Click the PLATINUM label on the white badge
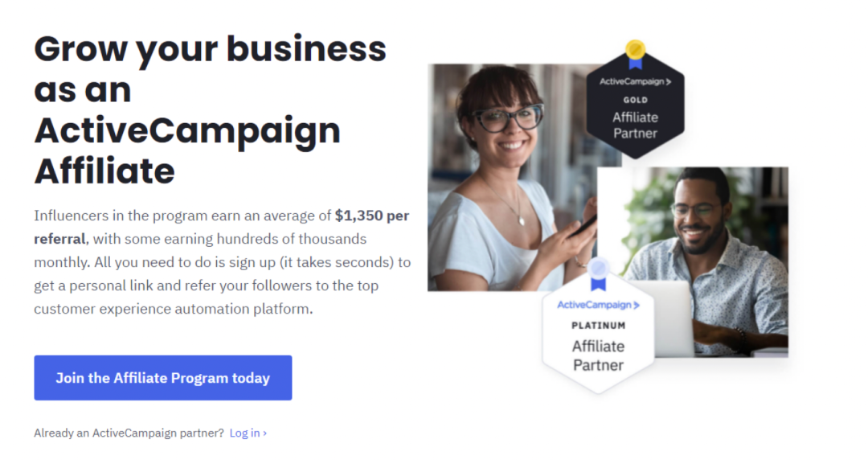 [598, 326]
